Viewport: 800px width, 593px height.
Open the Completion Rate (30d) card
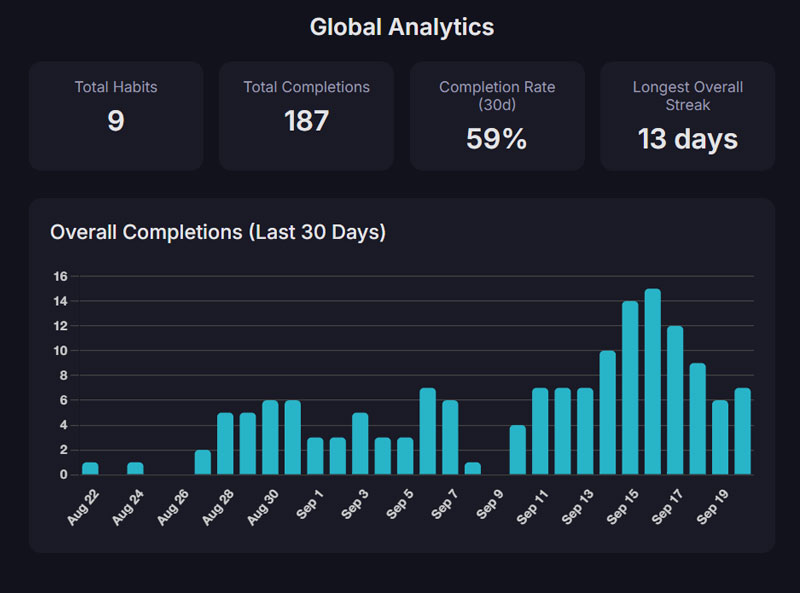click(497, 115)
